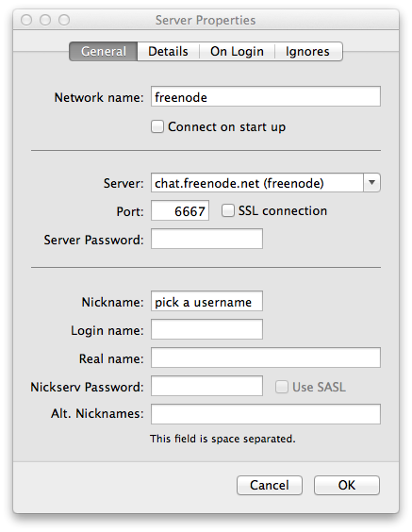Focus the Nickserv Password field

coord(206,386)
